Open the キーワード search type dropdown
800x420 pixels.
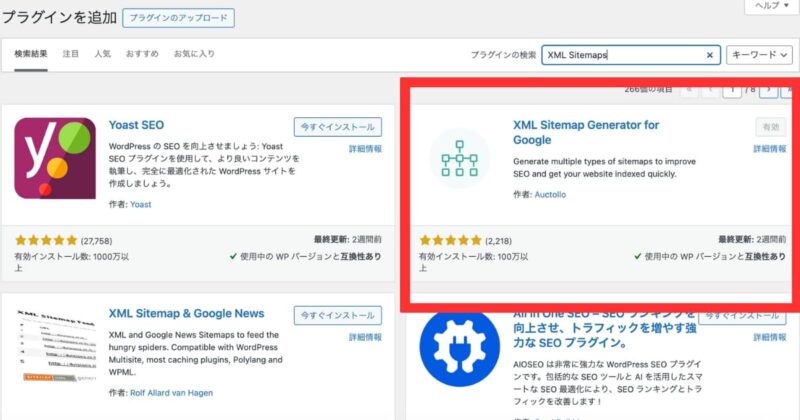coord(759,55)
